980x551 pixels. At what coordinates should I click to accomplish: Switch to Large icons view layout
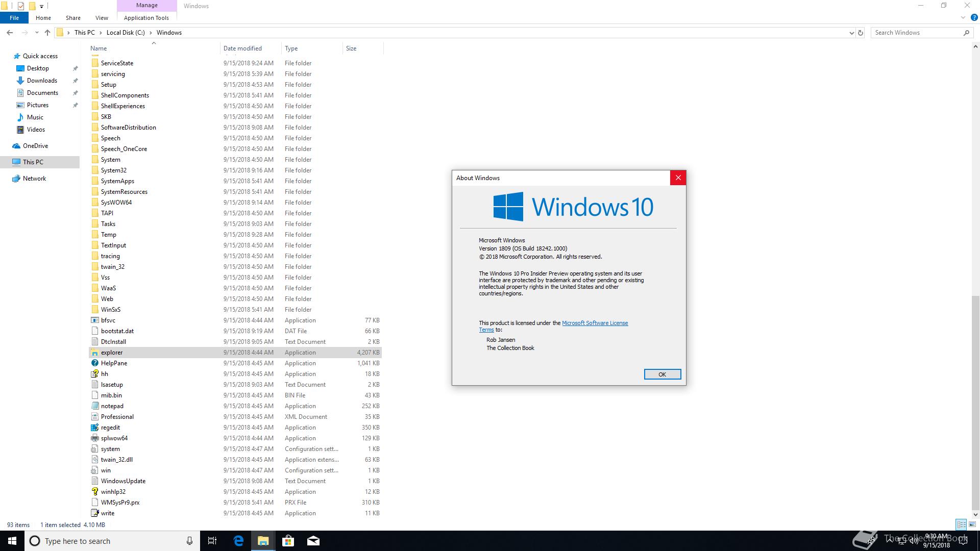pos(972,524)
